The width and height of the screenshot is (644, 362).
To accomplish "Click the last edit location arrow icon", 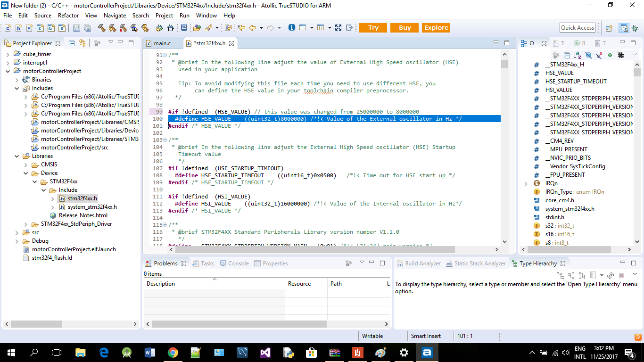I will pos(241,28).
